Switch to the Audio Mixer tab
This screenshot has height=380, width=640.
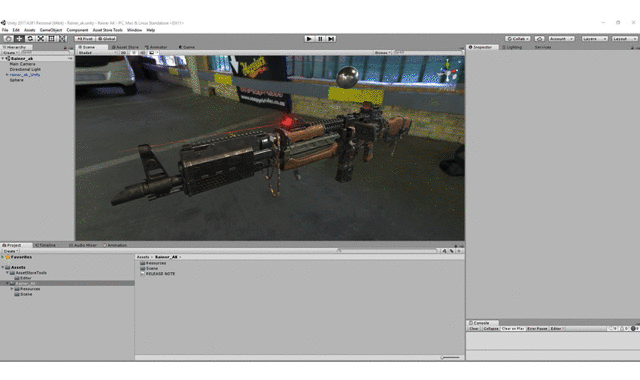(x=83, y=245)
